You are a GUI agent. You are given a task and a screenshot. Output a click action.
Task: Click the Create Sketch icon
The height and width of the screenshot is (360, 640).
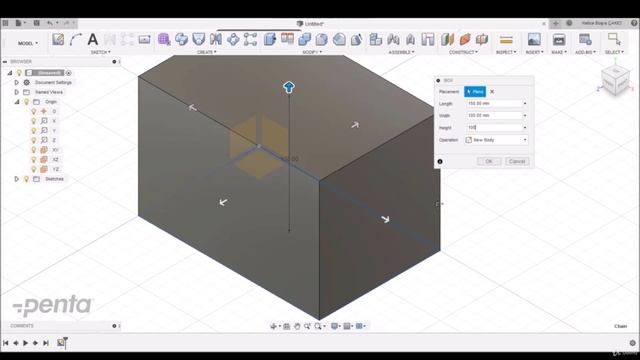tap(58, 39)
